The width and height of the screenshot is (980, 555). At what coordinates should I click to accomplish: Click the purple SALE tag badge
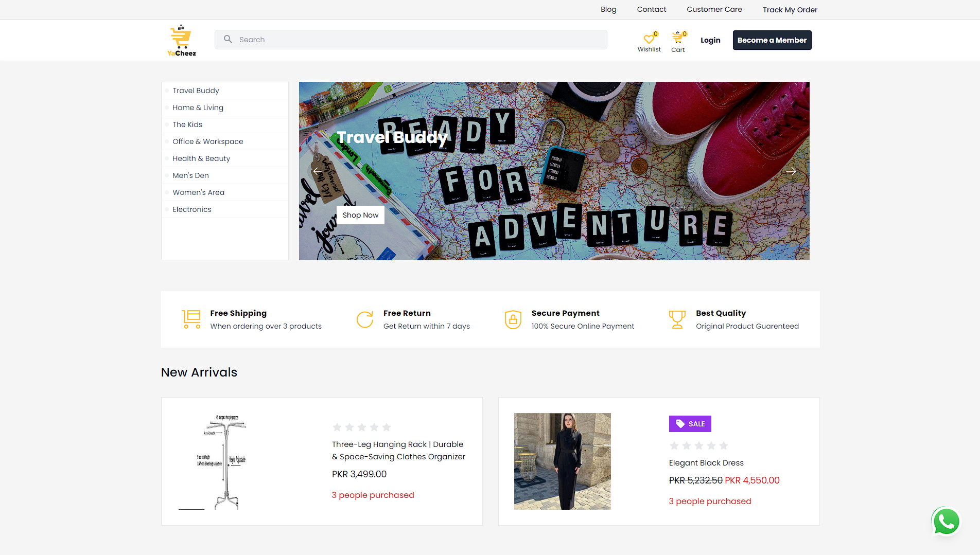pos(690,424)
